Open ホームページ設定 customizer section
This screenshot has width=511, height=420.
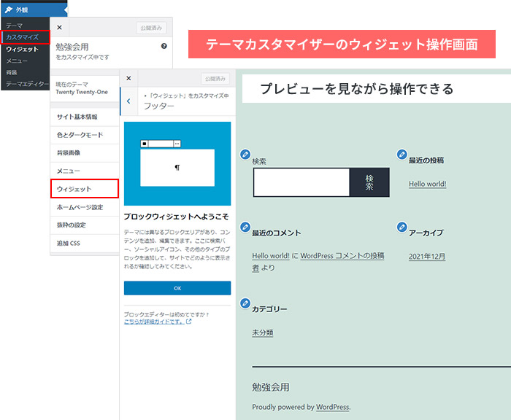[x=85, y=207]
